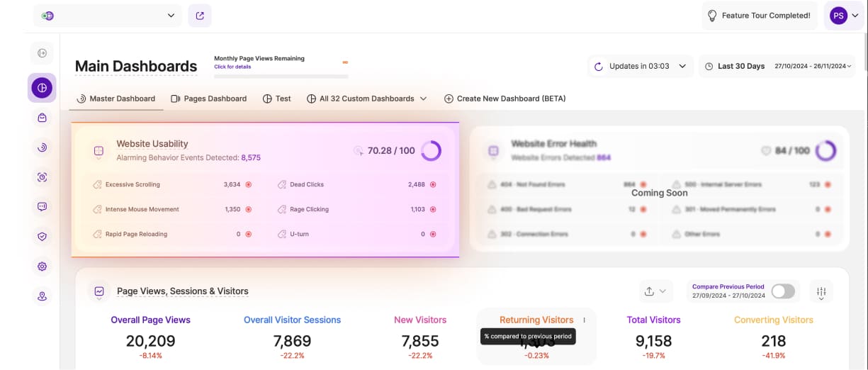The width and height of the screenshot is (868, 370).
Task: Click the open-in-new-window icon beside site selector
Action: tap(200, 16)
